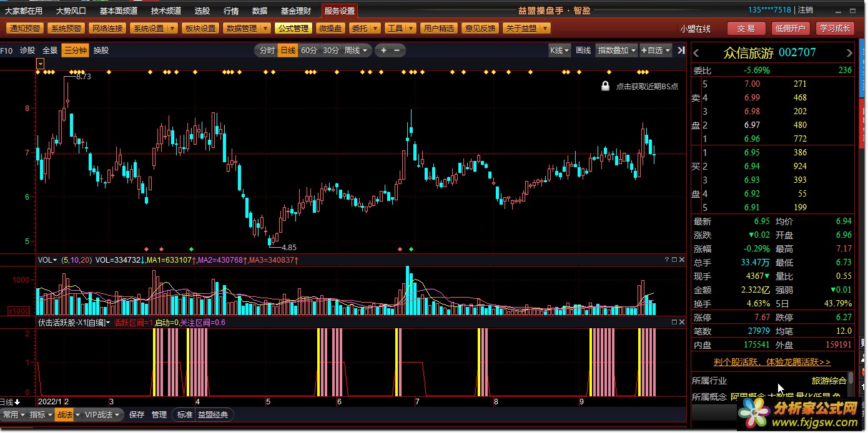Click the 日线 arrow at chart bottom-left
This screenshot has height=433, width=868.
pos(17,402)
